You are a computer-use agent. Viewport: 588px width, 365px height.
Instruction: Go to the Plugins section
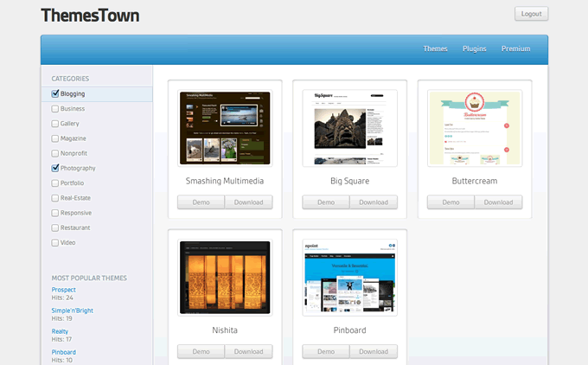475,48
